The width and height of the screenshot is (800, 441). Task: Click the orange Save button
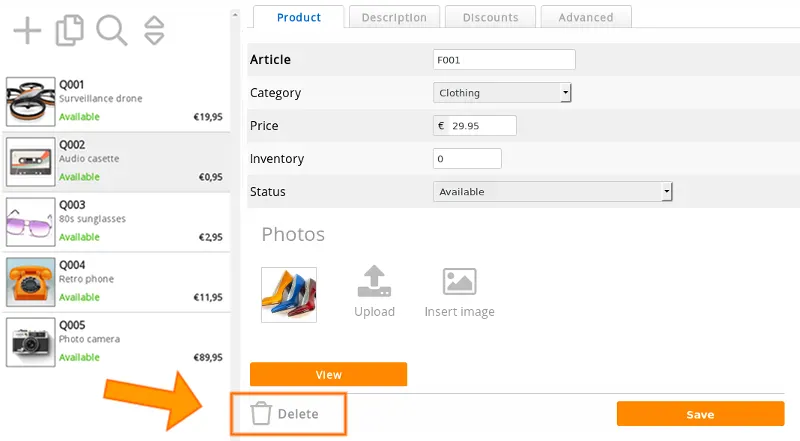[x=700, y=414]
